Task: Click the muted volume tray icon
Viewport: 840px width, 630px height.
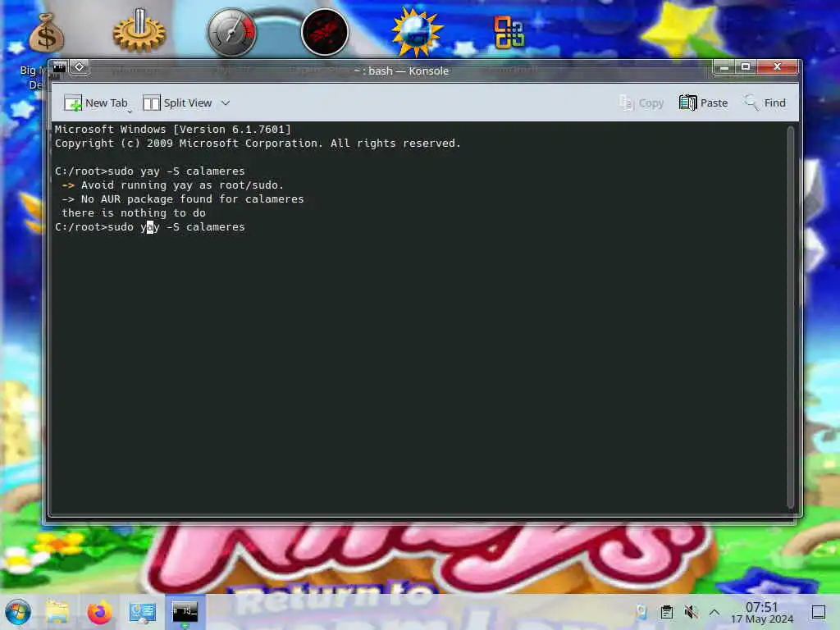Action: click(x=691, y=612)
